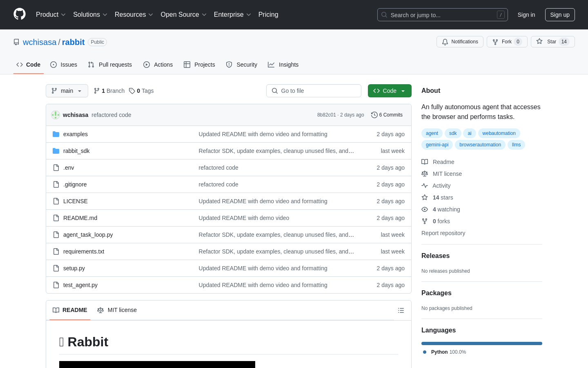Expand the Enterprise menu

click(x=232, y=15)
